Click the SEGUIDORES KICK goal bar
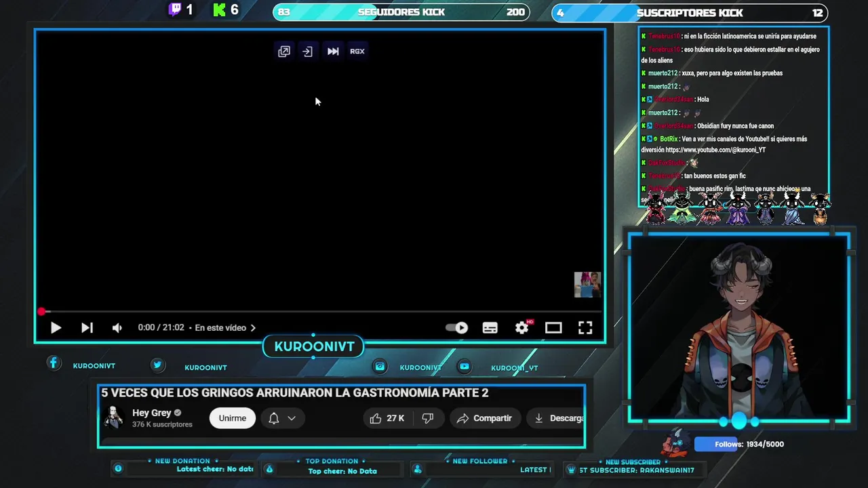The image size is (868, 488). (401, 12)
